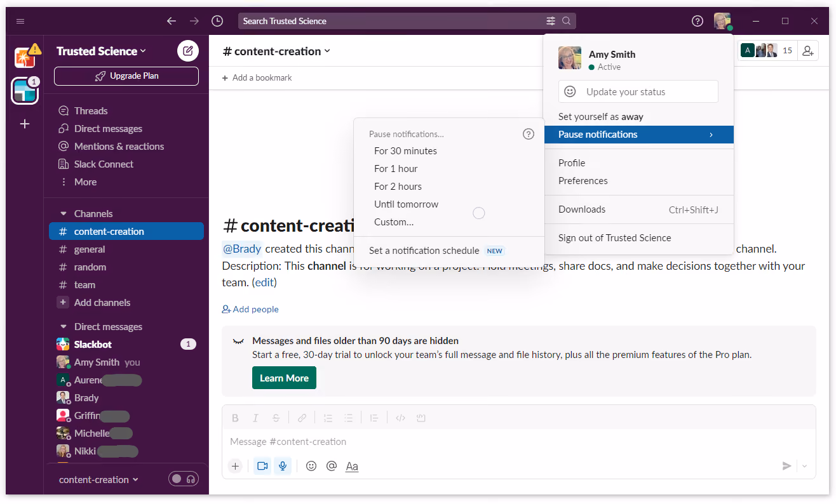The height and width of the screenshot is (504, 836).
Task: Click Bold formatting icon
Action: (235, 418)
